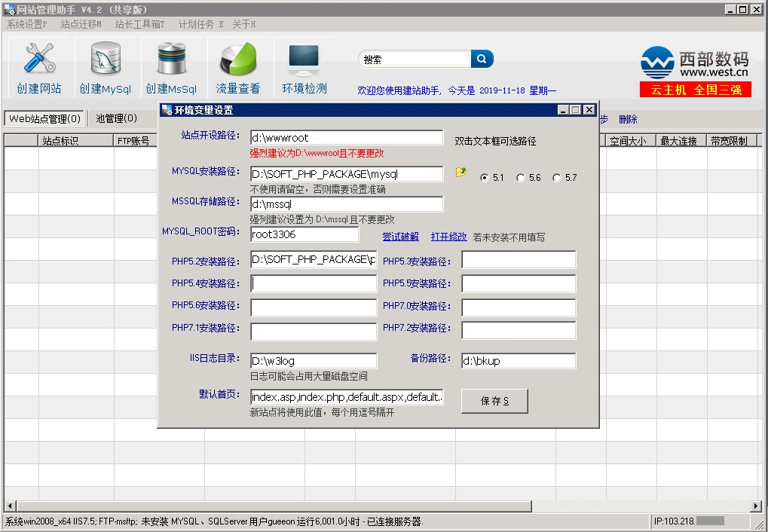Image resolution: width=768 pixels, height=532 pixels.
Task: Open the 系统设置 menu
Action: coord(27,24)
